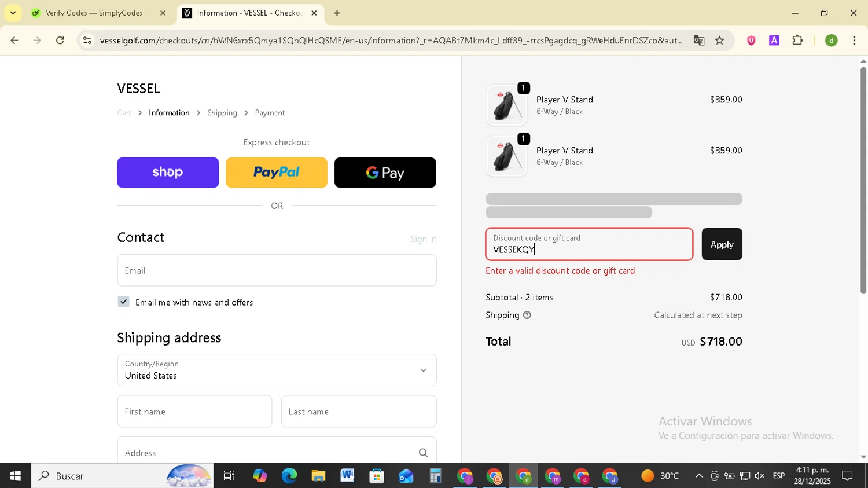Click the page vertical scrollbar

(863, 180)
